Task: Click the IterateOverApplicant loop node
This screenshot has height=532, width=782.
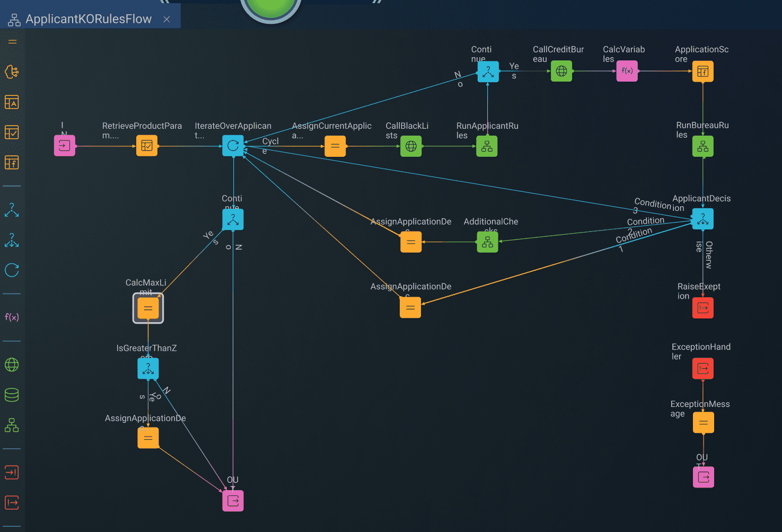Action: (x=233, y=146)
